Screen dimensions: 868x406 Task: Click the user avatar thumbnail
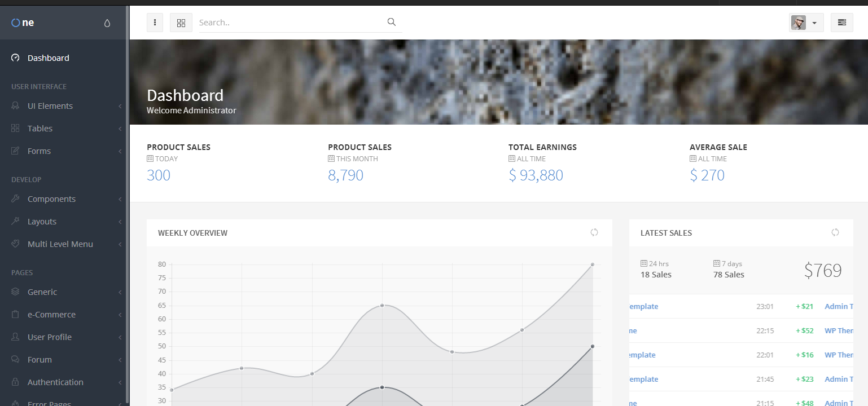point(799,23)
